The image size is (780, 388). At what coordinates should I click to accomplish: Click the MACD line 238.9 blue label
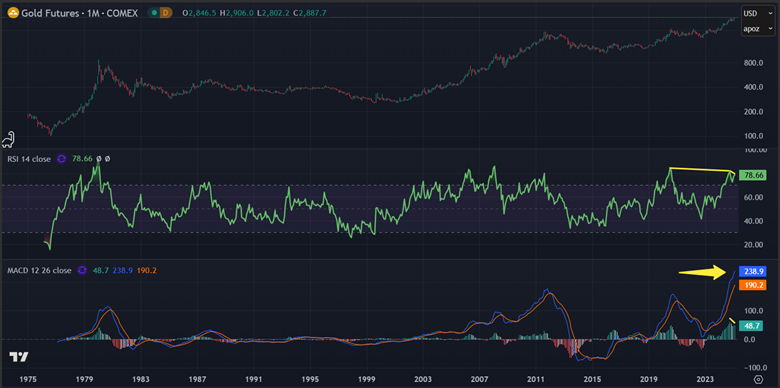click(x=753, y=272)
